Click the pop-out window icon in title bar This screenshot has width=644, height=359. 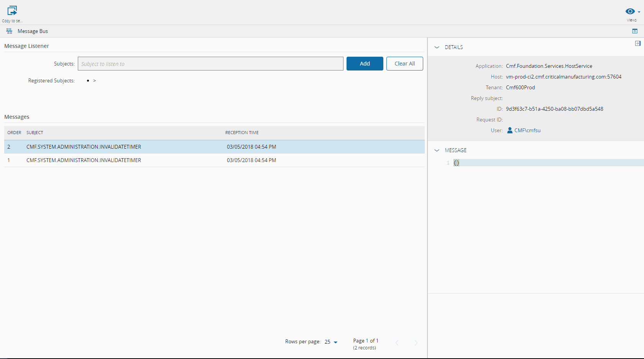pyautogui.click(x=635, y=31)
